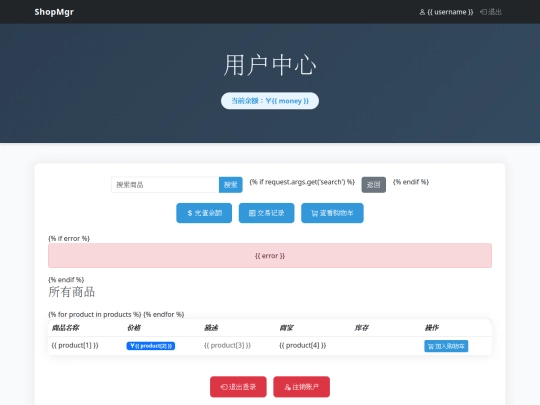Click the {{ product[1] }} name cell
Viewport: 540px width, 405px height.
(75, 345)
